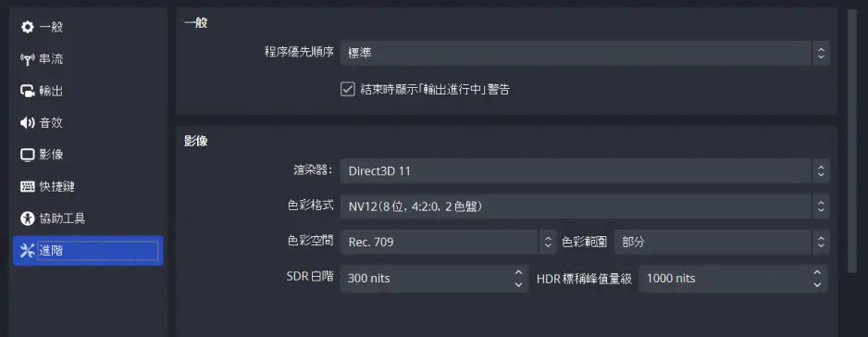Image resolution: width=868 pixels, height=337 pixels.
Task: Open the 快捷鍵 keyboard icon
Action: pos(27,187)
